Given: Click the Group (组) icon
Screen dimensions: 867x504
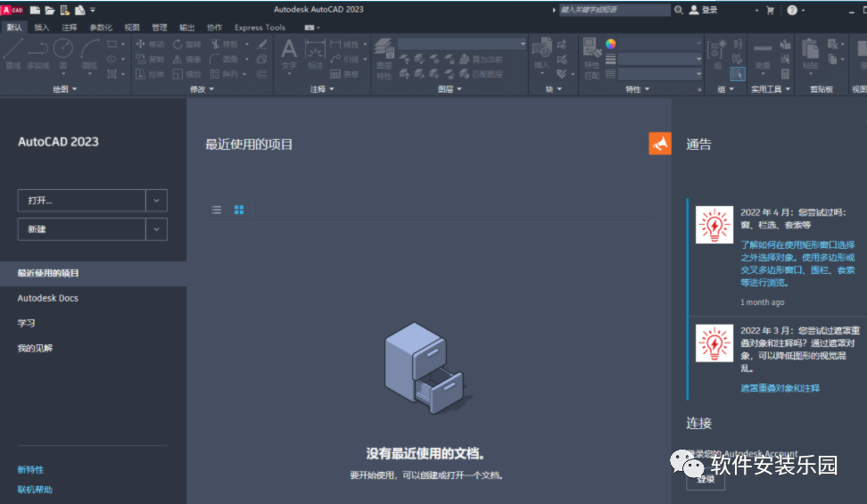Looking at the screenshot, I should pos(717,54).
